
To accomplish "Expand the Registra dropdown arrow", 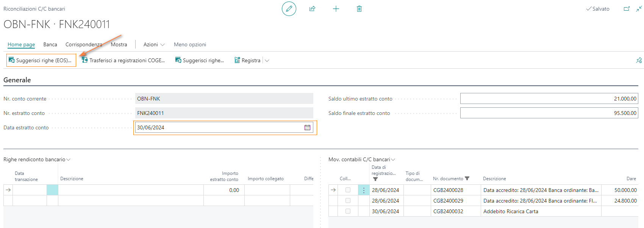I will coord(267,60).
